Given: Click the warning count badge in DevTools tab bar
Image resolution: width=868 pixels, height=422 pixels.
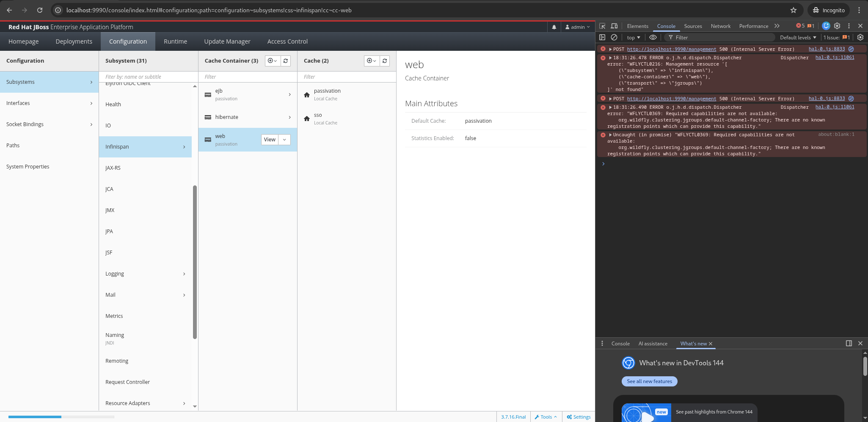Looking at the screenshot, I should (x=811, y=26).
